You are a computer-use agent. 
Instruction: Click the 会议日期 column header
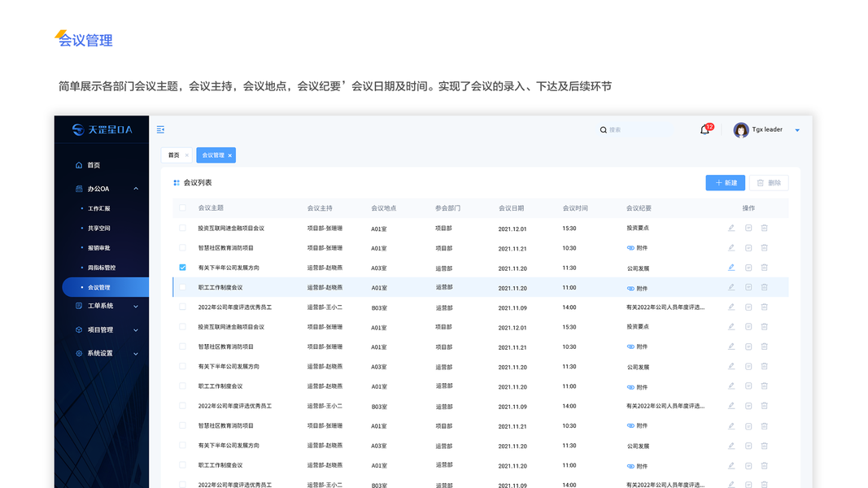[x=511, y=208]
